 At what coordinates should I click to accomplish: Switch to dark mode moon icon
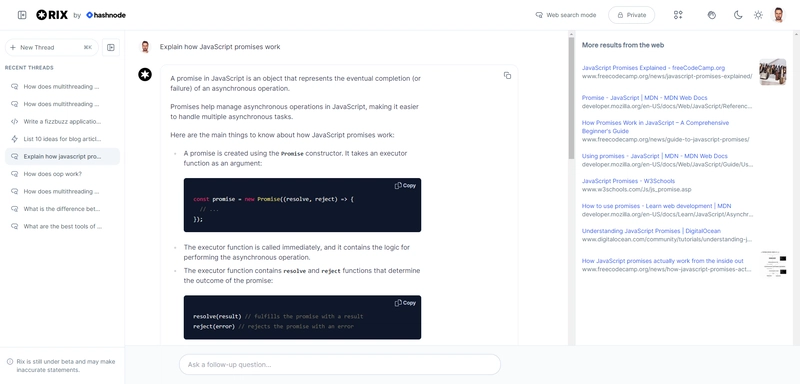click(738, 15)
